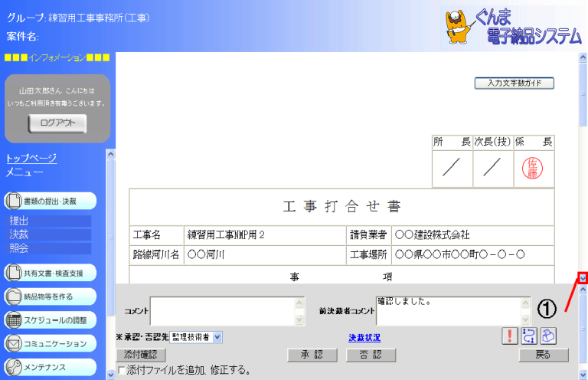Viewport: 588px width, 380px height.
Task: Click the bottom panel scrollbar down arrow
Action: [x=583, y=375]
